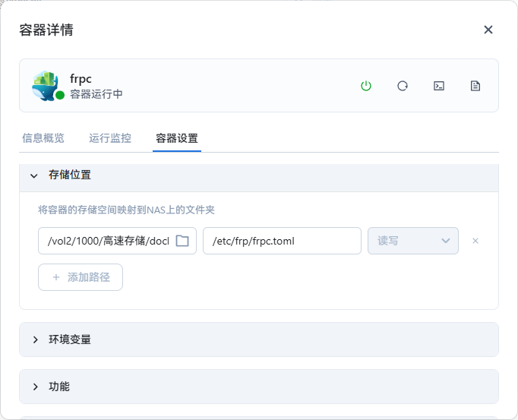The image size is (518, 420).
Task: Select the 容器设置 tab
Action: 177,138
